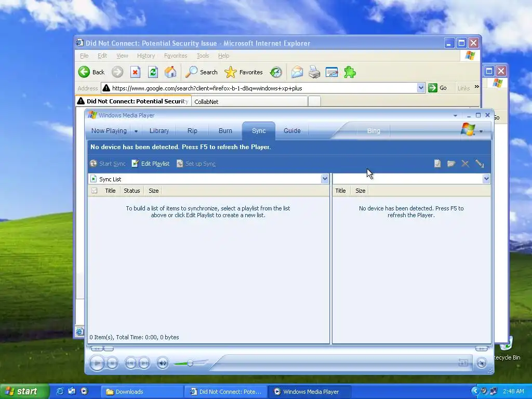532x399 pixels.
Task: Open Recycle Bin on the desktop
Action: 507,350
